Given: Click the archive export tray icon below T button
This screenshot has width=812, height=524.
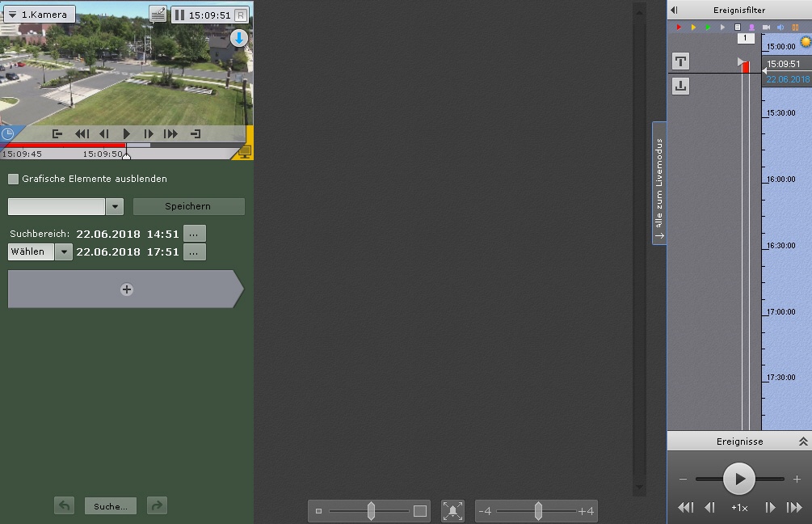Looking at the screenshot, I should coord(681,86).
